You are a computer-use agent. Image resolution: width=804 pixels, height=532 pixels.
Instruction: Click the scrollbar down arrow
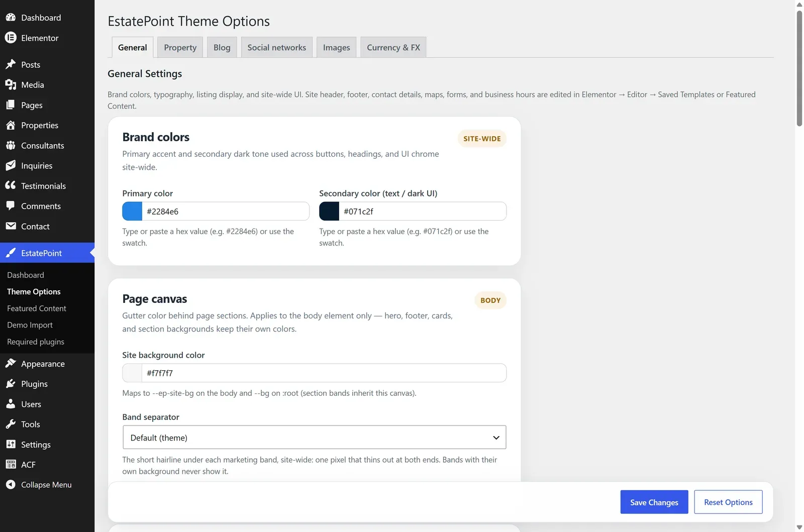click(799, 527)
